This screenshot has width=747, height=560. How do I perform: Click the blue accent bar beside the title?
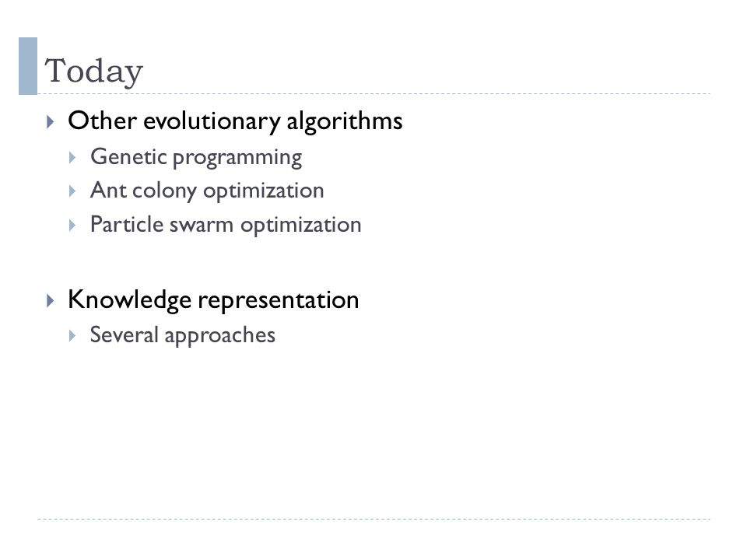click(28, 66)
